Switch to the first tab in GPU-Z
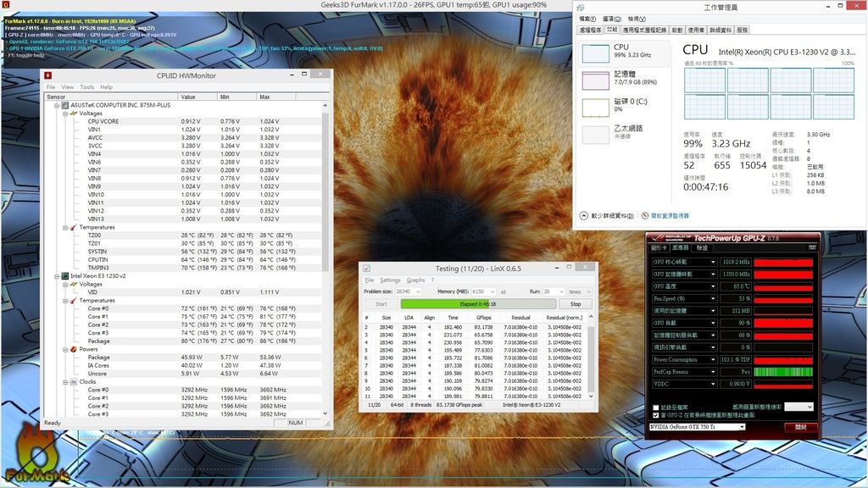 [659, 248]
